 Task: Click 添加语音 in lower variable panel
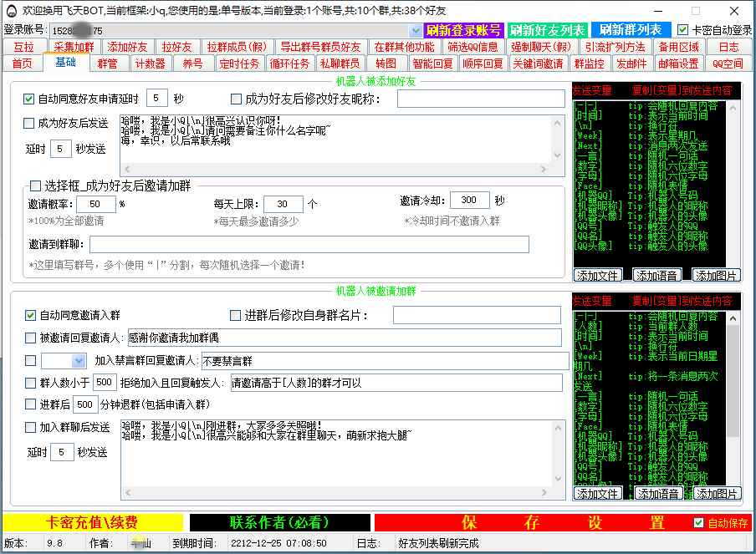pyautogui.click(x=658, y=494)
